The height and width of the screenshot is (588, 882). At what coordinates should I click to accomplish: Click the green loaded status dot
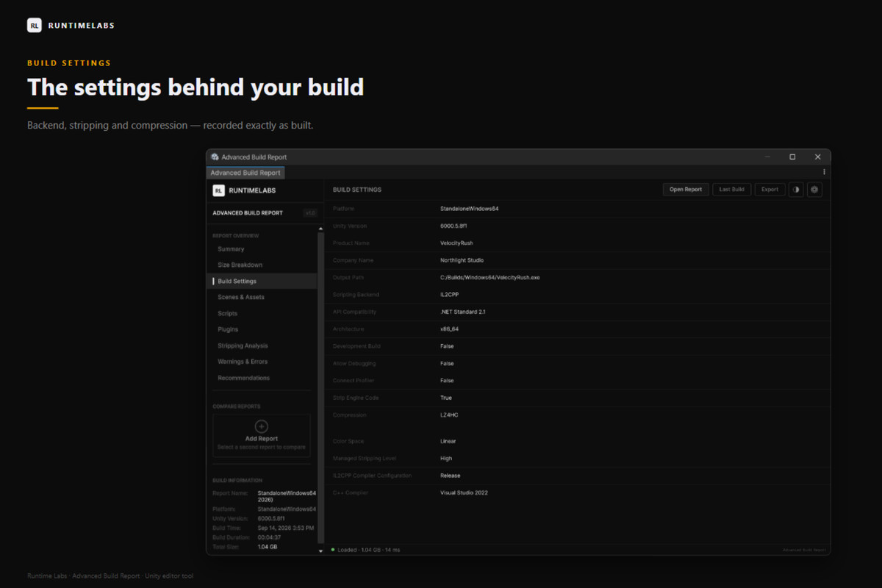[x=332, y=550]
